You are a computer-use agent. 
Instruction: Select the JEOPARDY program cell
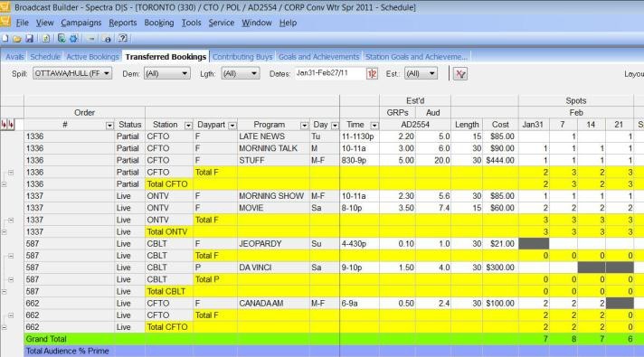tap(273, 244)
